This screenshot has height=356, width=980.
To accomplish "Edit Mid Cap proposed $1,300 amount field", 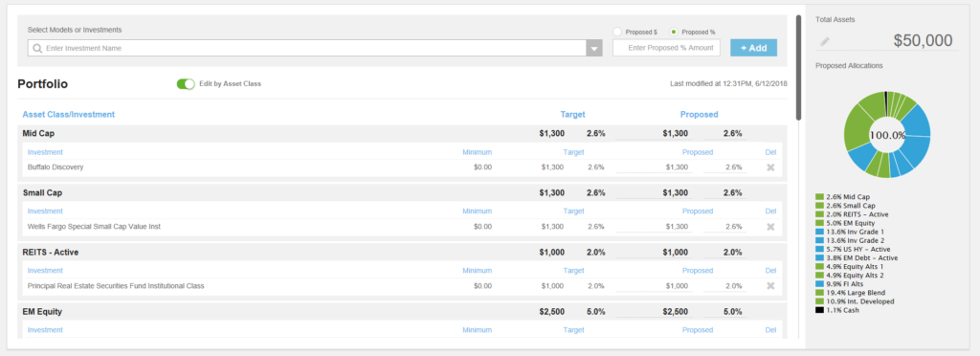I will (653, 134).
